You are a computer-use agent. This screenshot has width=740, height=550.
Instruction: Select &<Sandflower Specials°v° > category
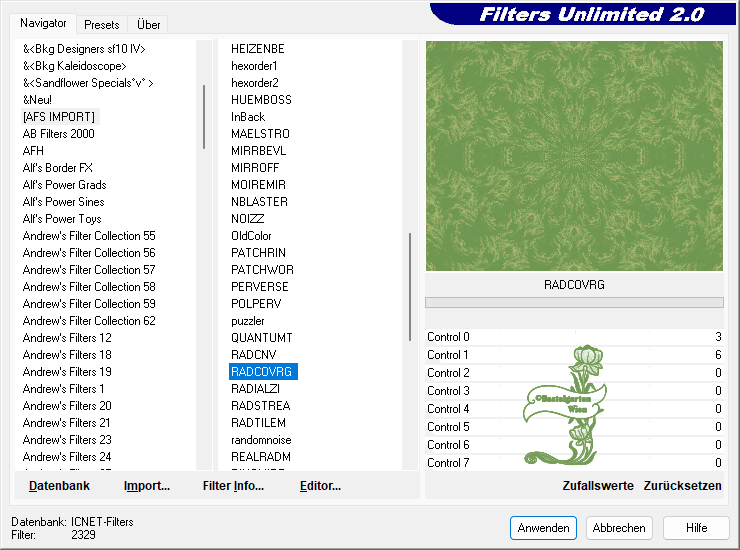coord(88,83)
